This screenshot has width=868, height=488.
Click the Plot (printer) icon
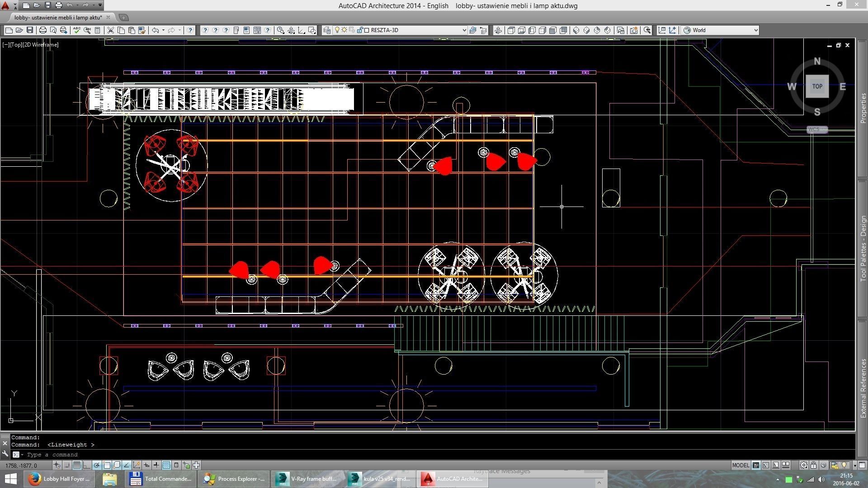pos(42,30)
